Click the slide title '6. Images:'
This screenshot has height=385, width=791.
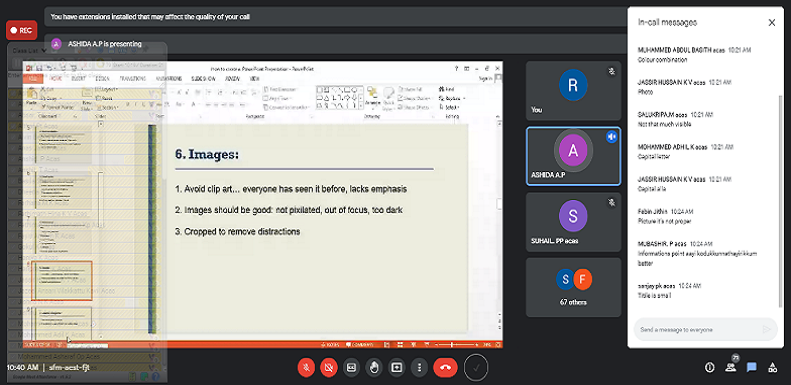(x=207, y=154)
